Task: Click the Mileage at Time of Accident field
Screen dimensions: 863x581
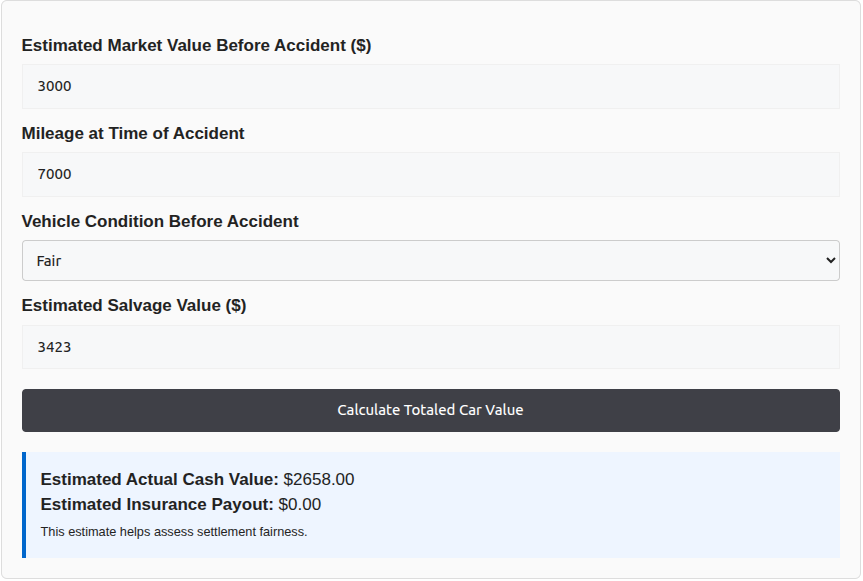Action: pyautogui.click(x=430, y=174)
